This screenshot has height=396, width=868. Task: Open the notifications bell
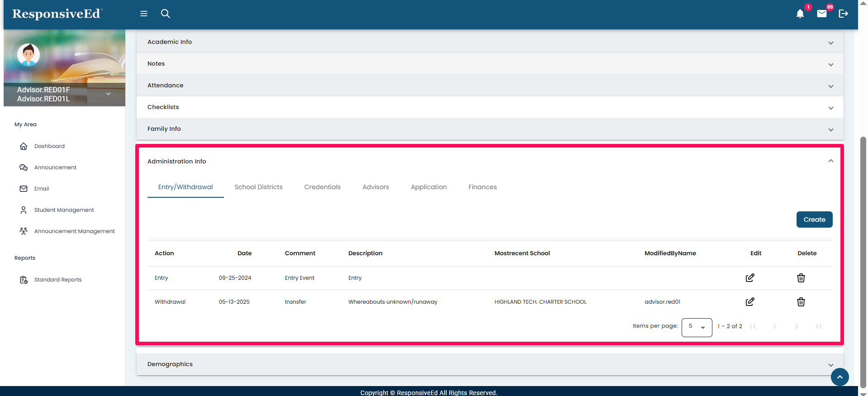coord(800,14)
